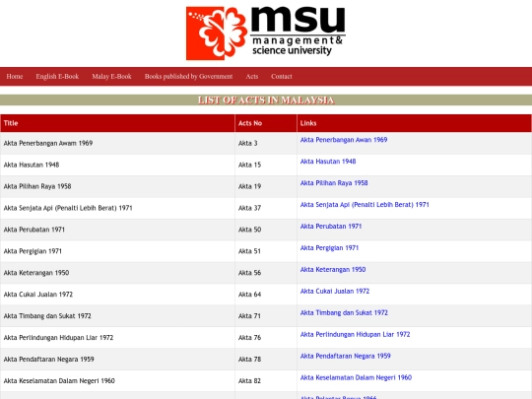Viewport: 532px width, 399px height.
Task: Click the MSU hibiscus logo
Action: [266, 33]
